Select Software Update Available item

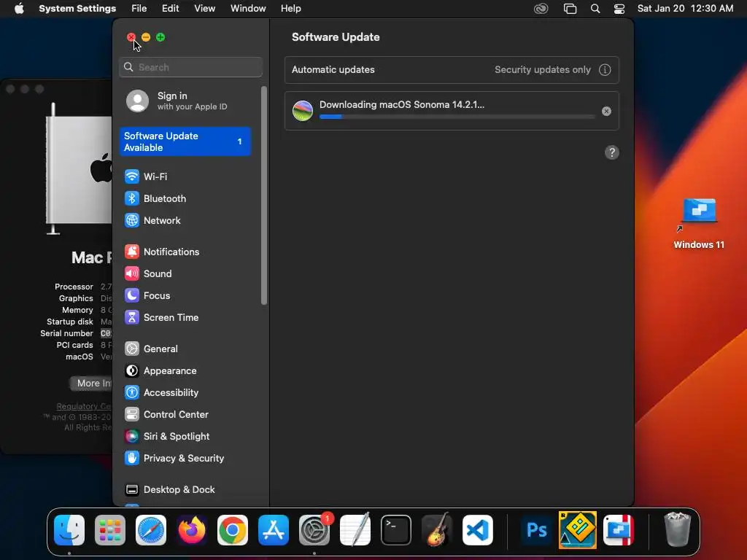(185, 141)
